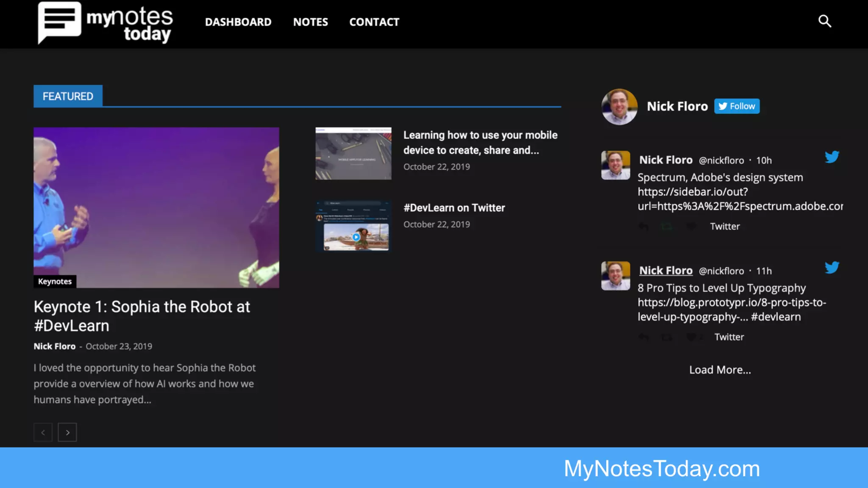The height and width of the screenshot is (488, 868).
Task: Click the mynotes today logo
Action: coord(105,23)
